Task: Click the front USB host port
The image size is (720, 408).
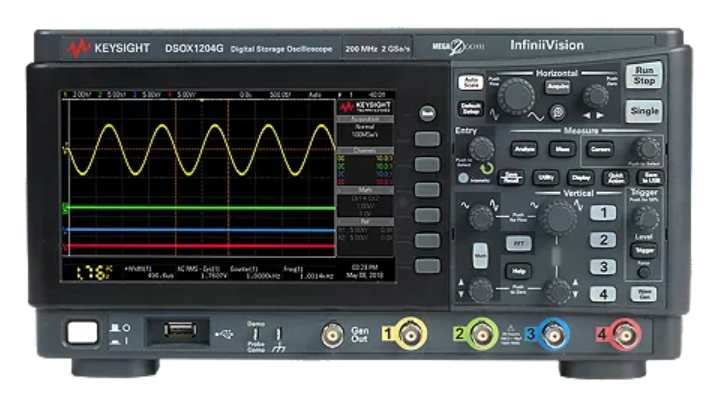Action: click(180, 330)
